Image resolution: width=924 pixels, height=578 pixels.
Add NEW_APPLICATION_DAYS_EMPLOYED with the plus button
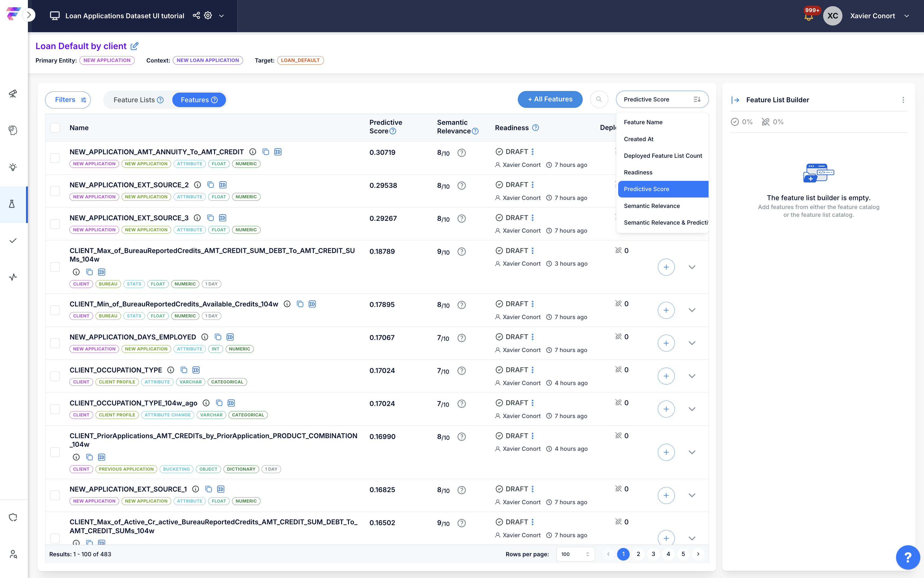(666, 343)
